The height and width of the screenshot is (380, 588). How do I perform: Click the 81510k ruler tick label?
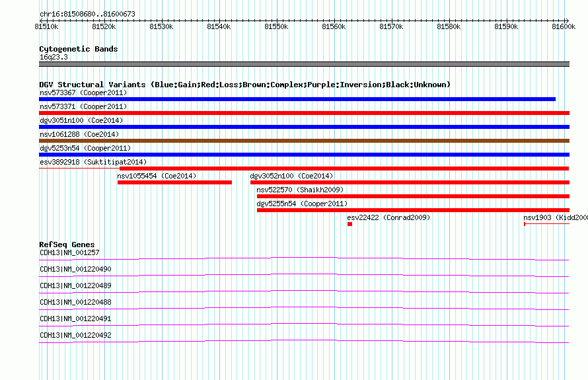[46, 26]
